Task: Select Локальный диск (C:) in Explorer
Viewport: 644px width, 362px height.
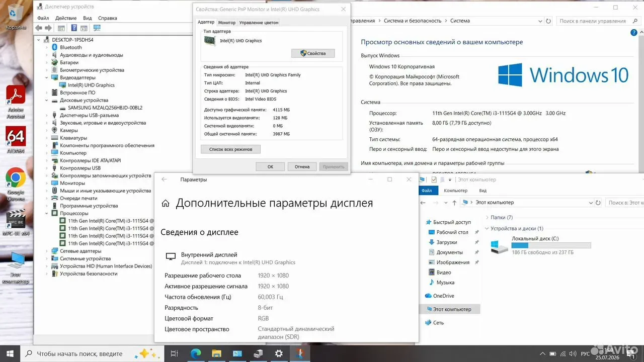Action: point(540,245)
